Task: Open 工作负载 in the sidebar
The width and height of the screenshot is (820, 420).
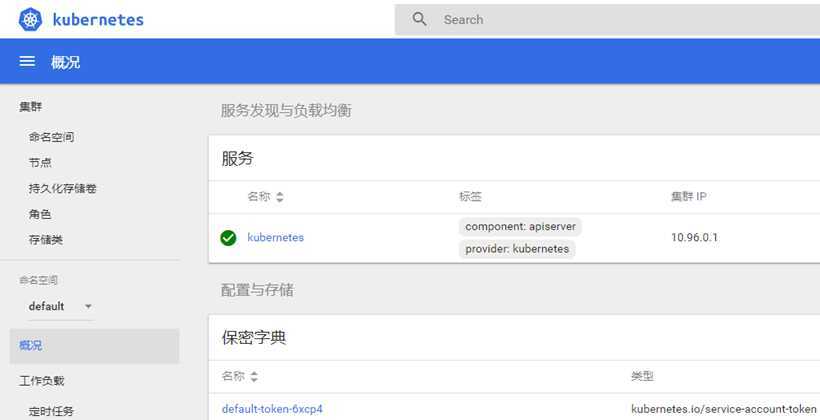Action: [42, 381]
